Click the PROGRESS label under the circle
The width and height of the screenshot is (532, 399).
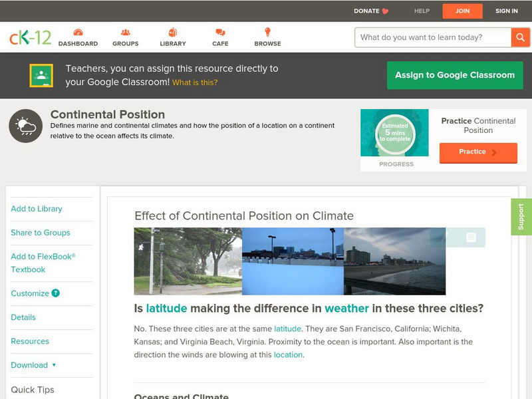click(396, 164)
